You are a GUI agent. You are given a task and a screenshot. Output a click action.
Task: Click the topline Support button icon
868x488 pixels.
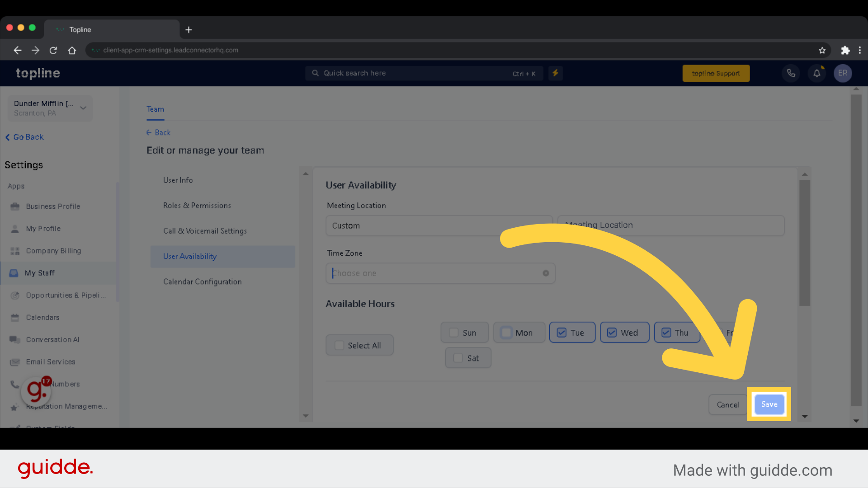pos(716,73)
